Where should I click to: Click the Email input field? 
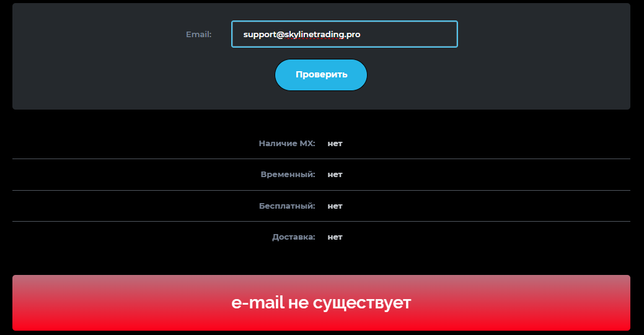point(344,34)
